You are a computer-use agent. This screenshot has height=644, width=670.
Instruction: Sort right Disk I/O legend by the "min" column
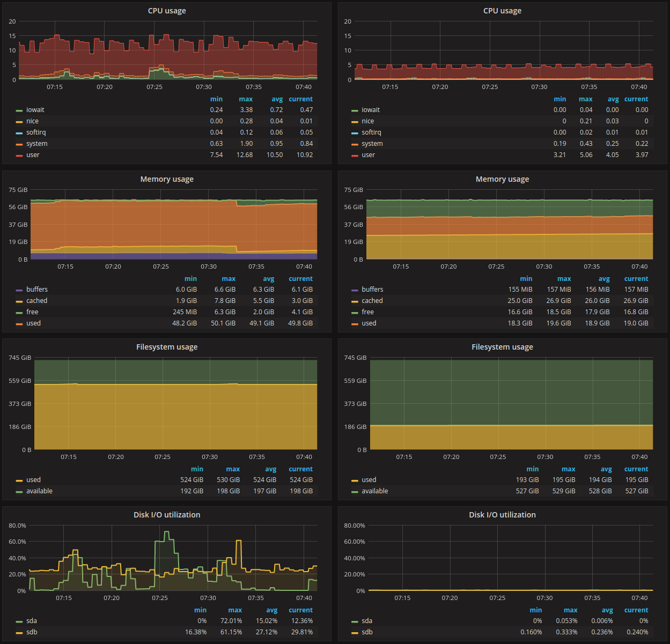(536, 610)
